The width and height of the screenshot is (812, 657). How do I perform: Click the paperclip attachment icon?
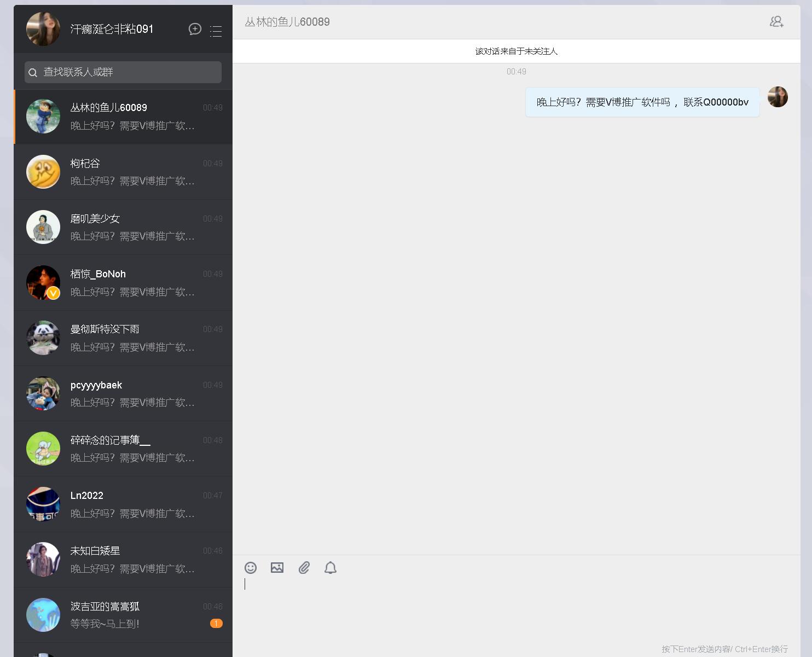pyautogui.click(x=304, y=568)
